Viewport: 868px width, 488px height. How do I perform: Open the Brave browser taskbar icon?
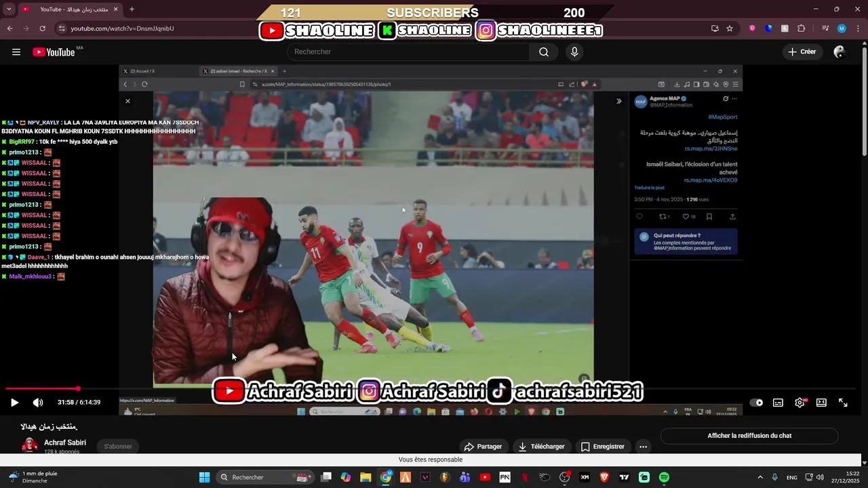pyautogui.click(x=604, y=477)
